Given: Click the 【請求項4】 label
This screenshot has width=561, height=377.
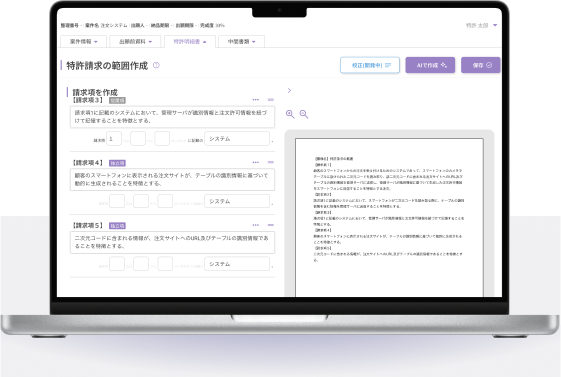Looking at the screenshot, I should click(88, 163).
